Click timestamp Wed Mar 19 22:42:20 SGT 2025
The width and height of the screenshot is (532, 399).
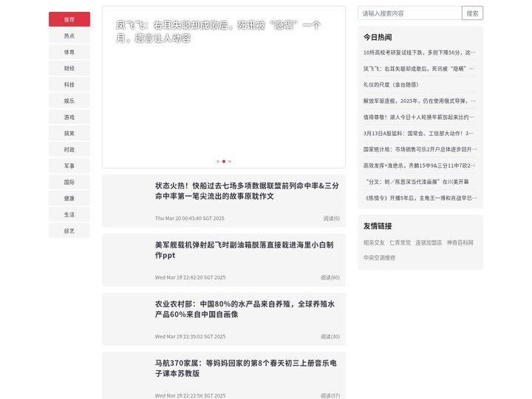pyautogui.click(x=190, y=277)
